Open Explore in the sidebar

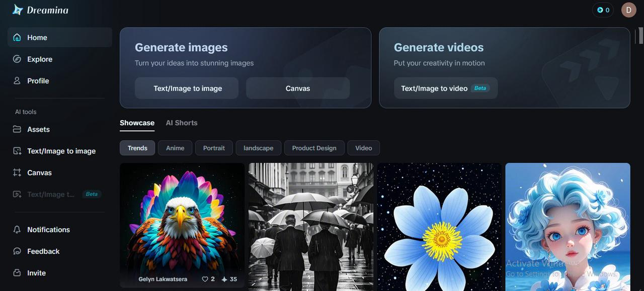[x=60, y=59]
